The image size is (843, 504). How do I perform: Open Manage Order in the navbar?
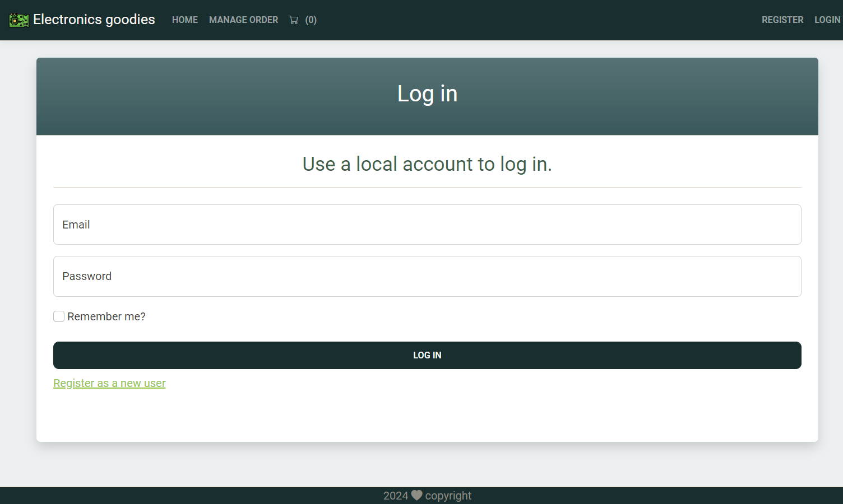point(243,20)
